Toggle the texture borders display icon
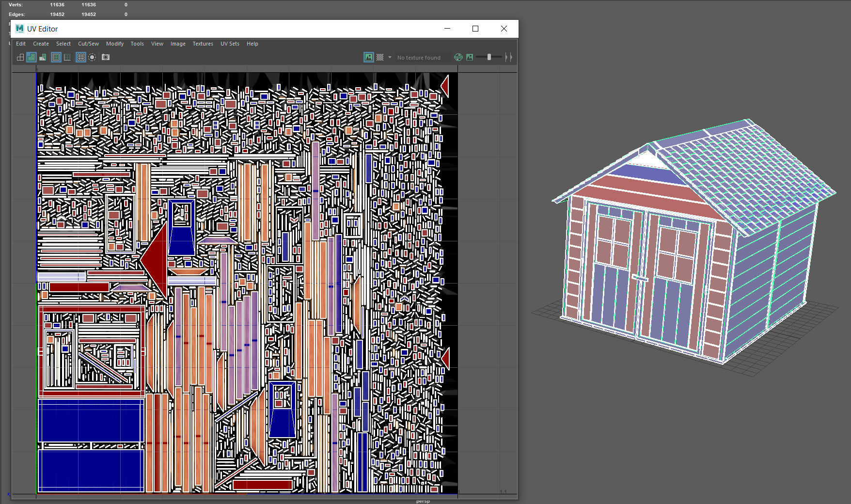This screenshot has width=851, height=504. [56, 57]
